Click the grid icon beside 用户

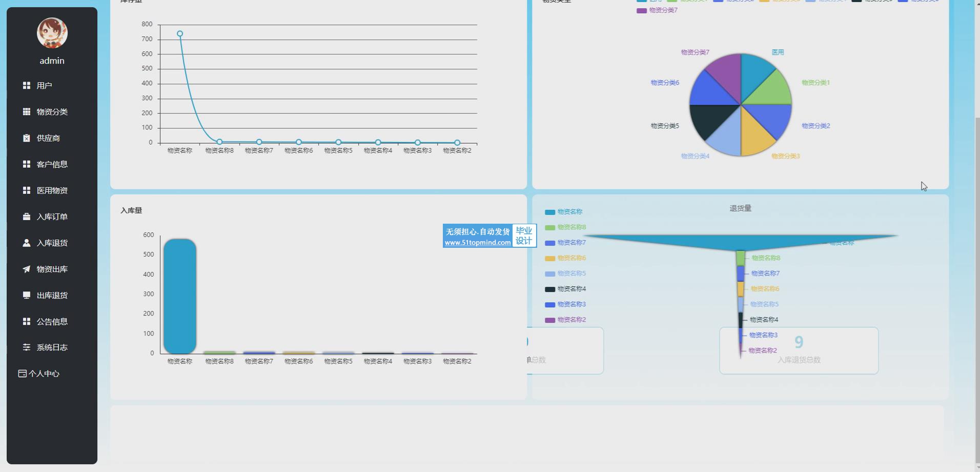click(27, 86)
